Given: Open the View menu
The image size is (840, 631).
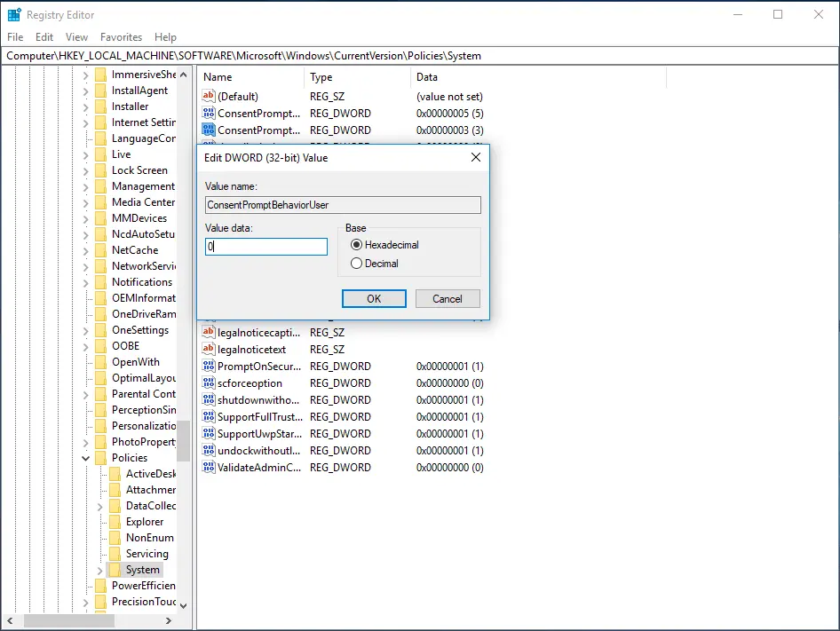Looking at the screenshot, I should click(76, 37).
